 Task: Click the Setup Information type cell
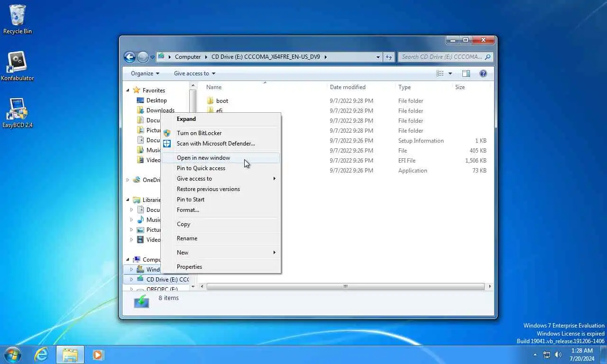tap(421, 141)
